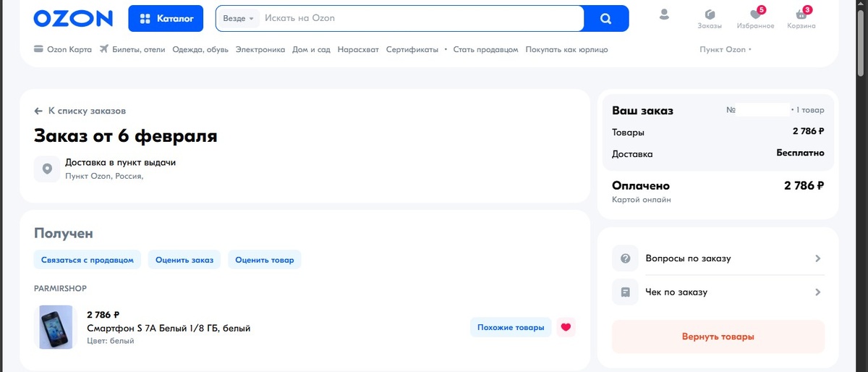Click Связаться с продавцом button
868x372 pixels.
click(88, 260)
